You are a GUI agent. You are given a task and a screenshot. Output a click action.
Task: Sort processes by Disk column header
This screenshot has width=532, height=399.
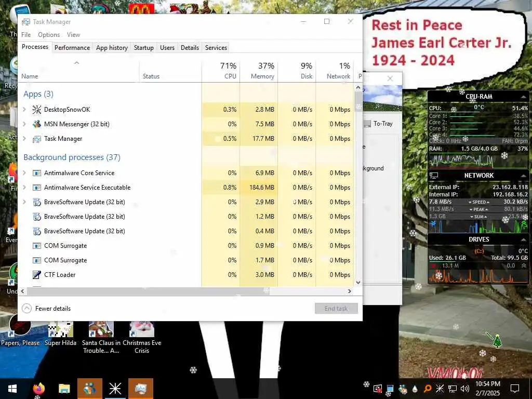click(x=297, y=71)
